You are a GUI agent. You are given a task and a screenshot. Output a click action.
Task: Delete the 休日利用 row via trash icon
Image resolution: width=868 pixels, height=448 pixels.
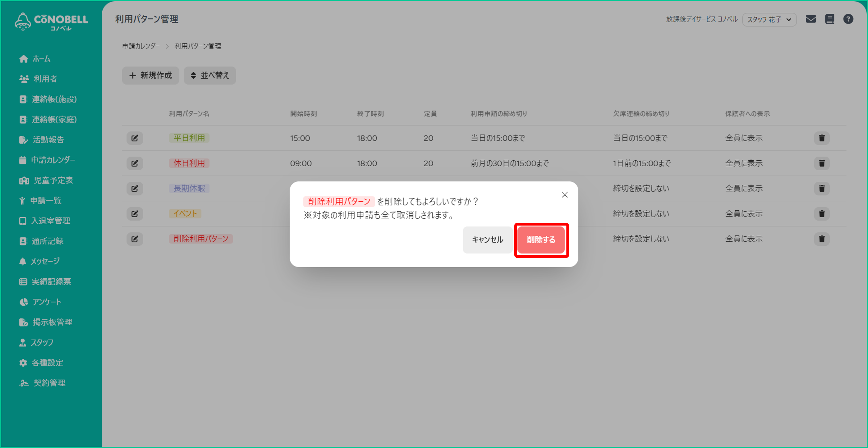(x=822, y=163)
